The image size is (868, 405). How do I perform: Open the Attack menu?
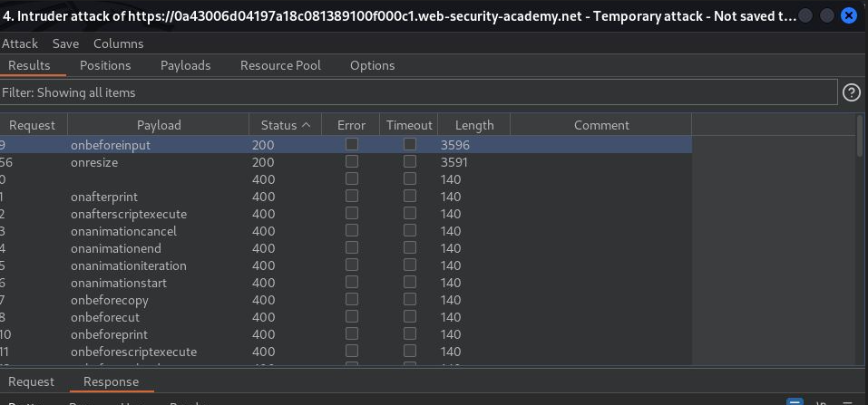pyautogui.click(x=20, y=43)
